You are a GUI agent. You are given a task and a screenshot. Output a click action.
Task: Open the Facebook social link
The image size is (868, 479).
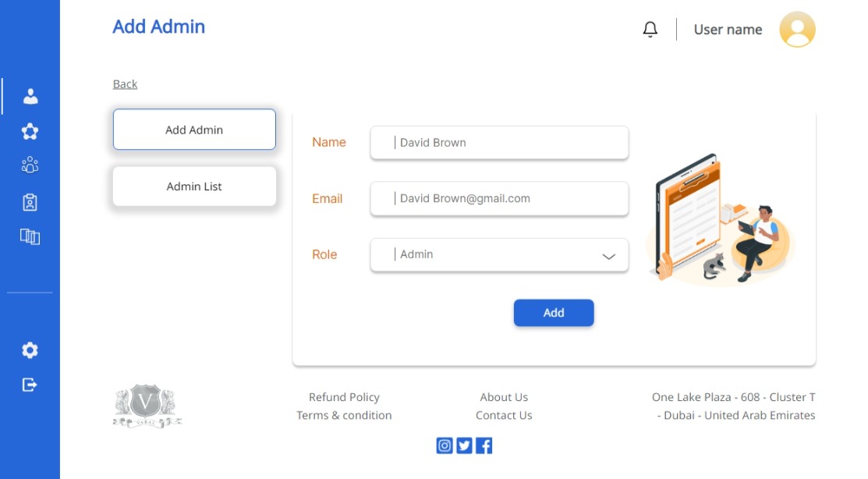pyautogui.click(x=484, y=445)
